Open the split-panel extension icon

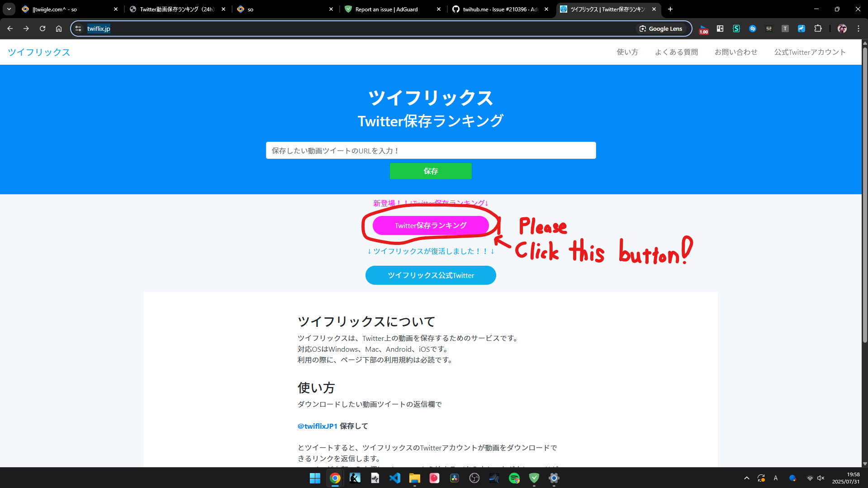pos(720,29)
